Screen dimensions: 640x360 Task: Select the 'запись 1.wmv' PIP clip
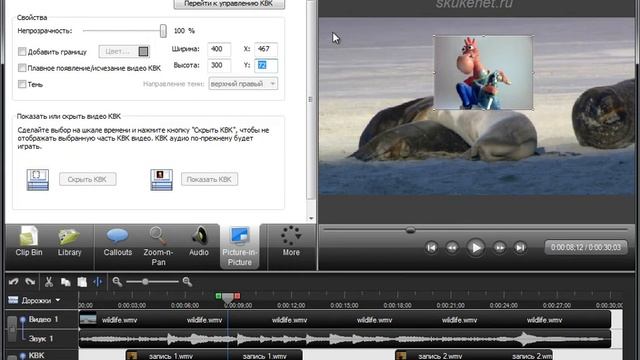pyautogui.click(x=214, y=355)
